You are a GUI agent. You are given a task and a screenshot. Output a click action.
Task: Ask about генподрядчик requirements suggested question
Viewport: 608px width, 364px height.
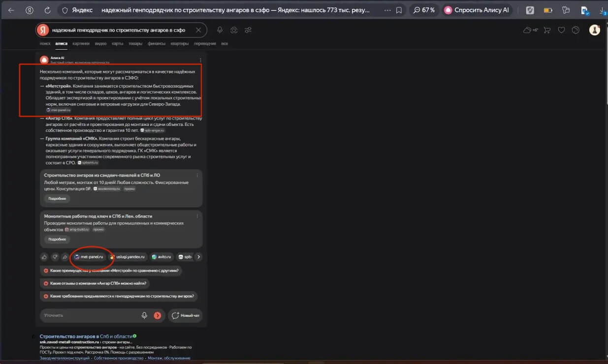[x=119, y=297]
